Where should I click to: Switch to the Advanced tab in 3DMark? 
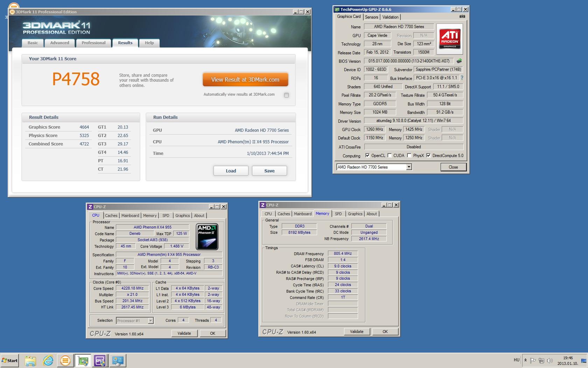pyautogui.click(x=59, y=43)
